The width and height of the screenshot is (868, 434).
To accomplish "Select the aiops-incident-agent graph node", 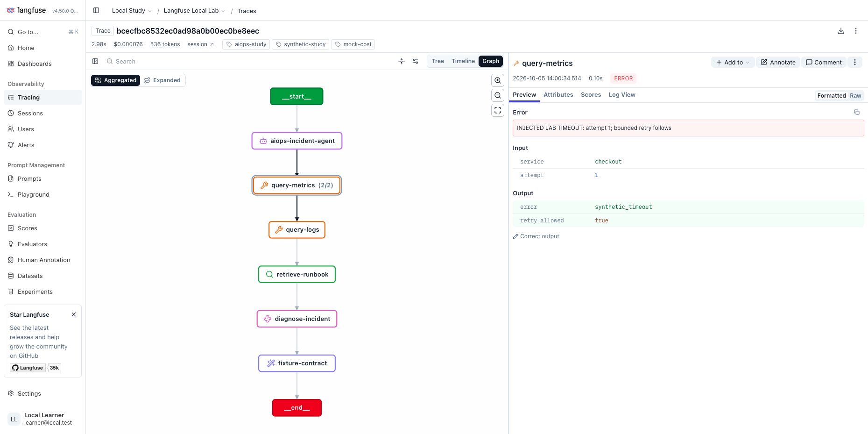I will point(297,141).
